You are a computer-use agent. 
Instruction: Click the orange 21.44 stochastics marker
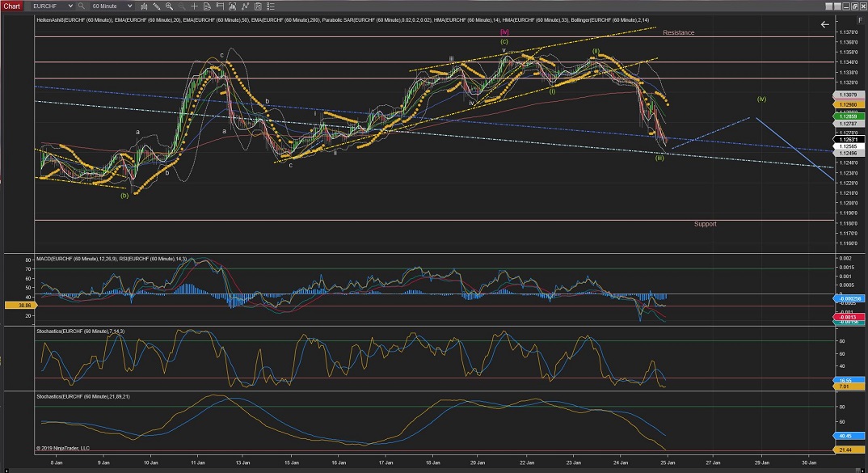[x=848, y=450]
